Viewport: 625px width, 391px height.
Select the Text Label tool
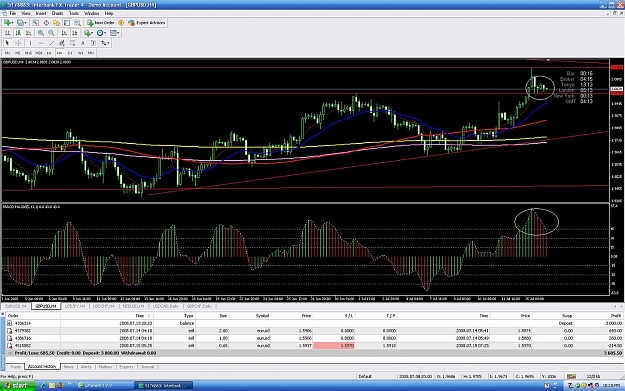click(93, 43)
